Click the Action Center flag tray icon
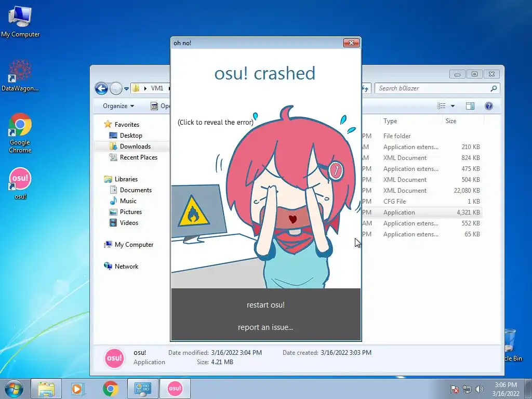 (x=455, y=389)
